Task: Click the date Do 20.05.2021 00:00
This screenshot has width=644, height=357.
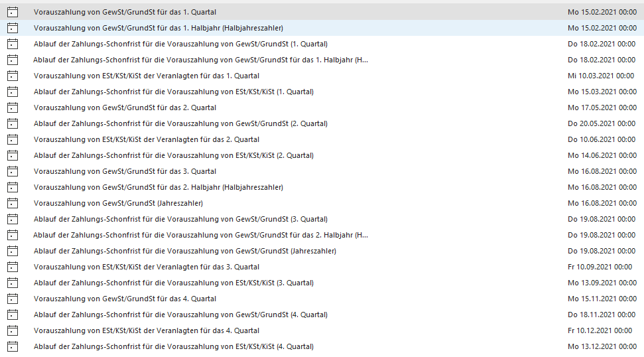Action: pos(602,123)
